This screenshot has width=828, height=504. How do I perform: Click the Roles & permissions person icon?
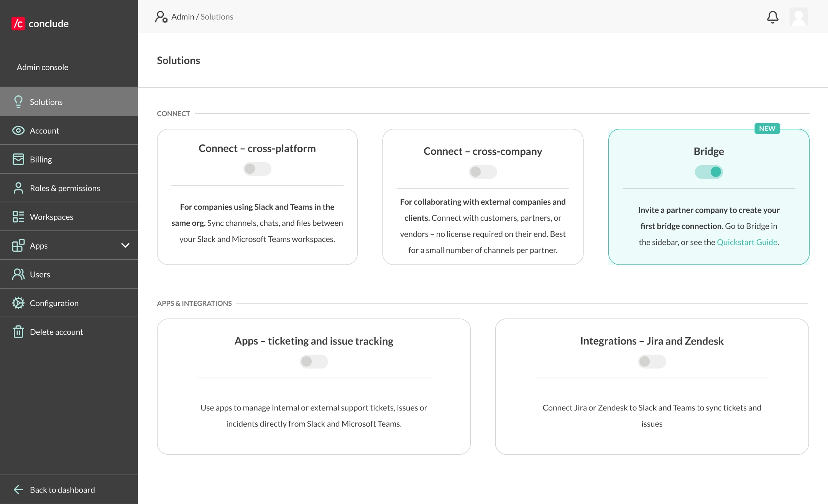[x=18, y=188]
